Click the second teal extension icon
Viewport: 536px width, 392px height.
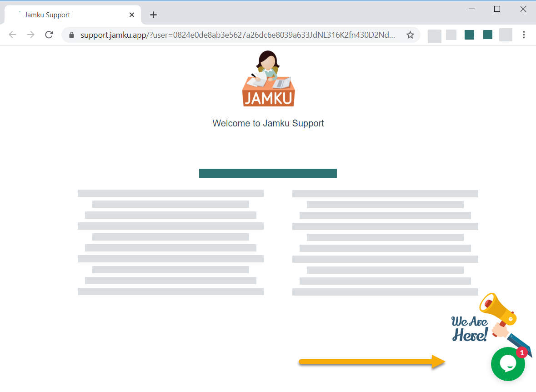(x=487, y=35)
